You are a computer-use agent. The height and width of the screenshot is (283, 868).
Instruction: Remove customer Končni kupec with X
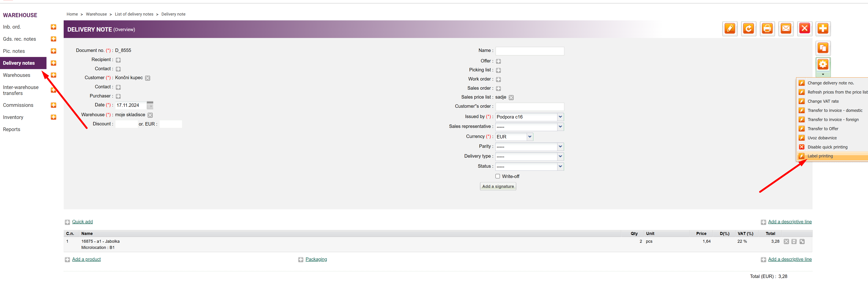tap(147, 78)
